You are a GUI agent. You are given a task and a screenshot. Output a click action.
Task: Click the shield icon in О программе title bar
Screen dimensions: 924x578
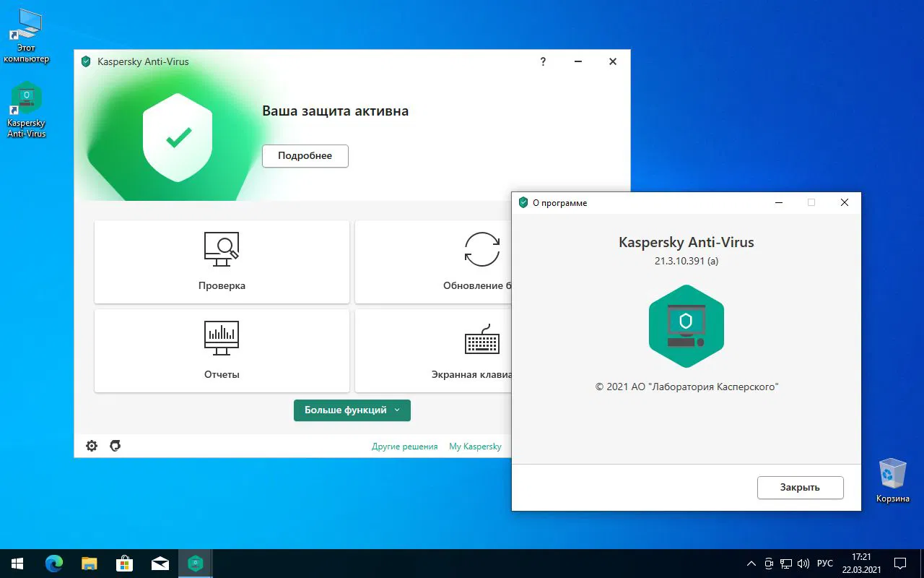tap(523, 202)
